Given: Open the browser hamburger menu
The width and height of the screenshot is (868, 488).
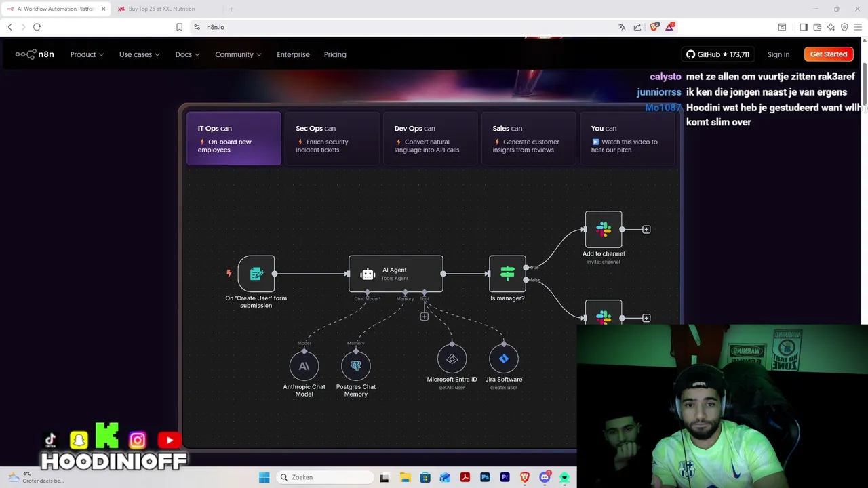Looking at the screenshot, I should tap(858, 27).
